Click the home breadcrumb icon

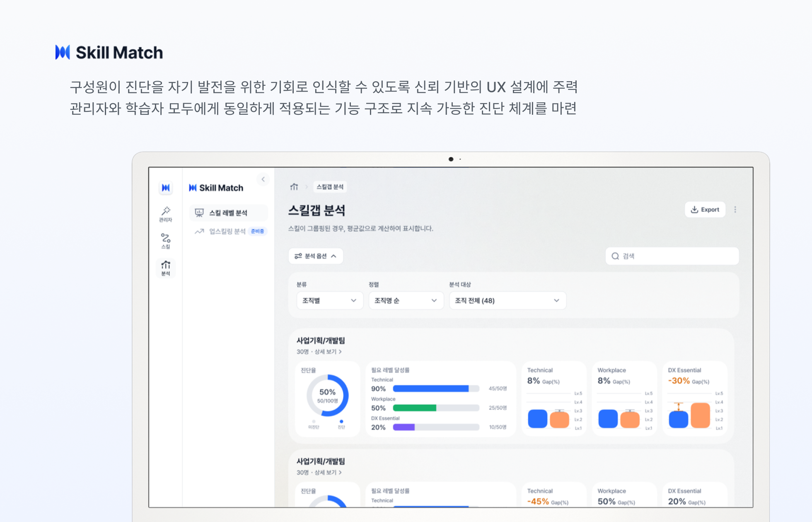coord(294,187)
